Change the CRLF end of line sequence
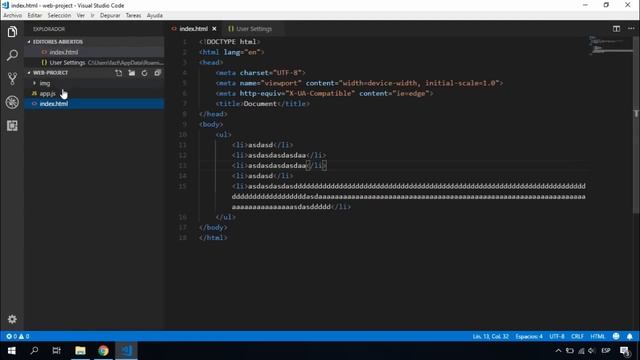This screenshot has width=640, height=360. point(577,336)
